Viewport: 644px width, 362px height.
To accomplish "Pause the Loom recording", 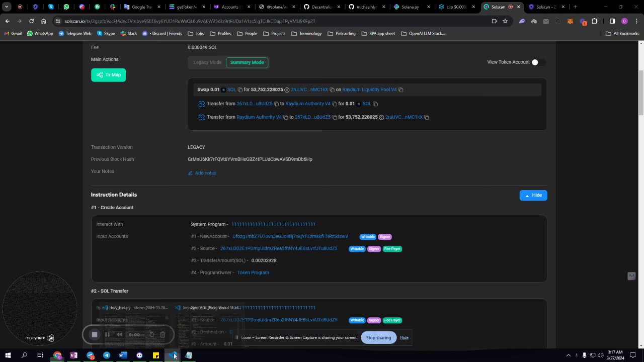I will (107, 334).
